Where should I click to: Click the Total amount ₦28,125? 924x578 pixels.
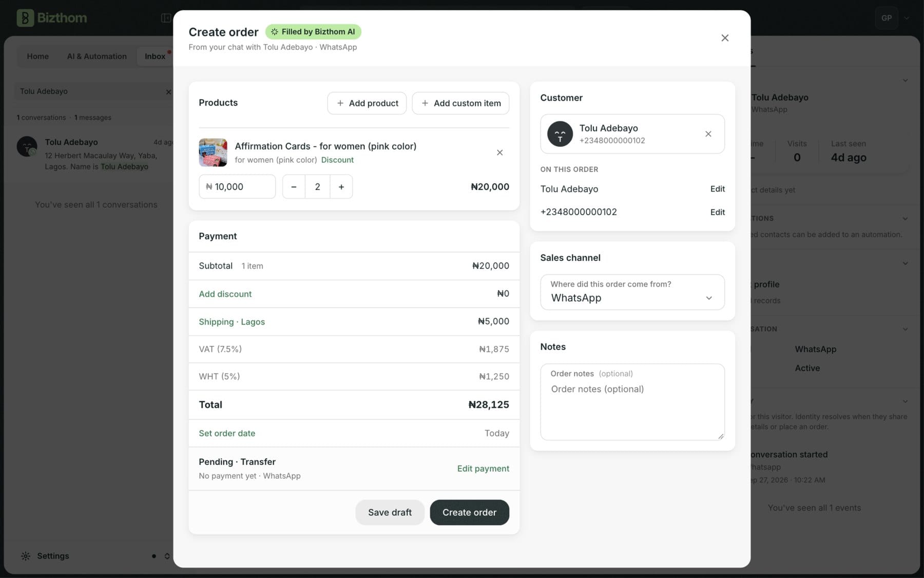coord(489,405)
